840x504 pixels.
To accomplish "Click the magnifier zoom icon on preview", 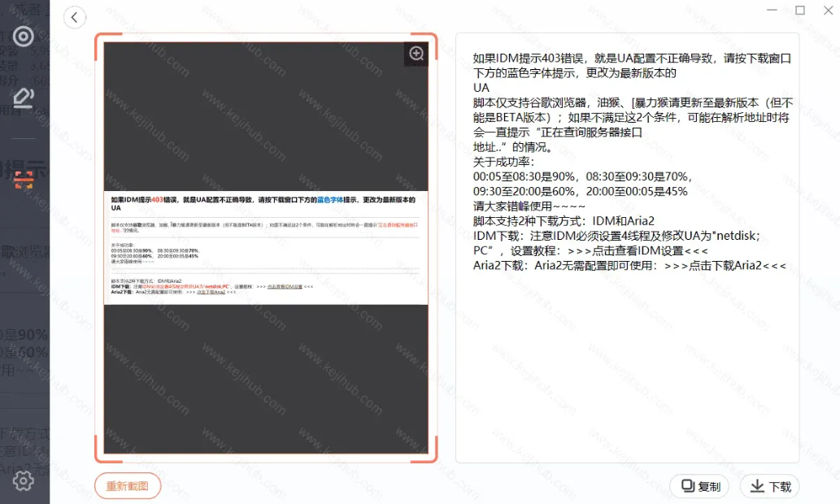I will [x=416, y=54].
